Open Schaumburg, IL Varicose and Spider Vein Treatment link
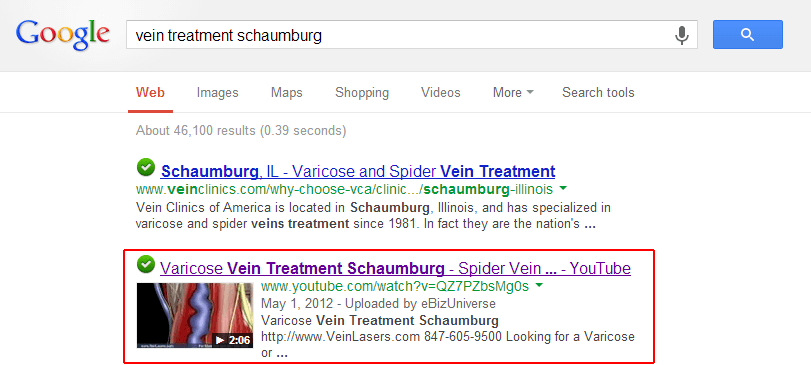Viewport: 811px width, 365px height. [358, 171]
